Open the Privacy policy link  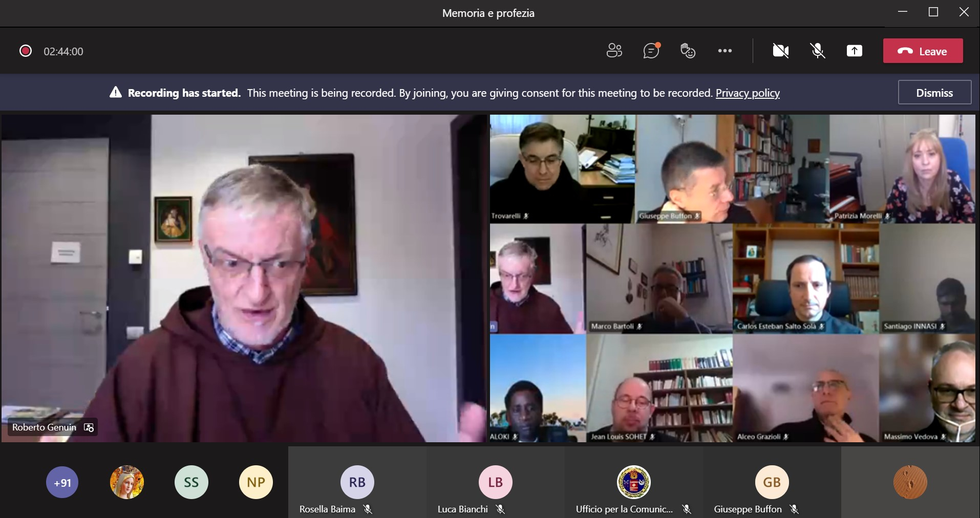point(747,93)
